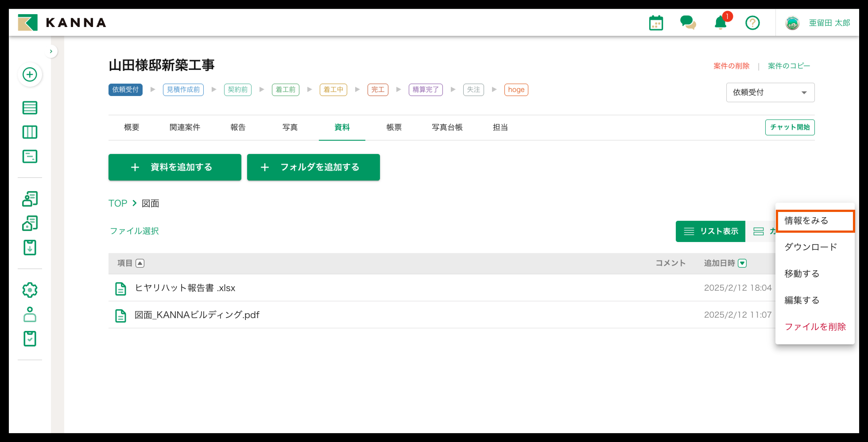868x442 pixels.
Task: Switch to the 報告 tab
Action: [x=238, y=127]
